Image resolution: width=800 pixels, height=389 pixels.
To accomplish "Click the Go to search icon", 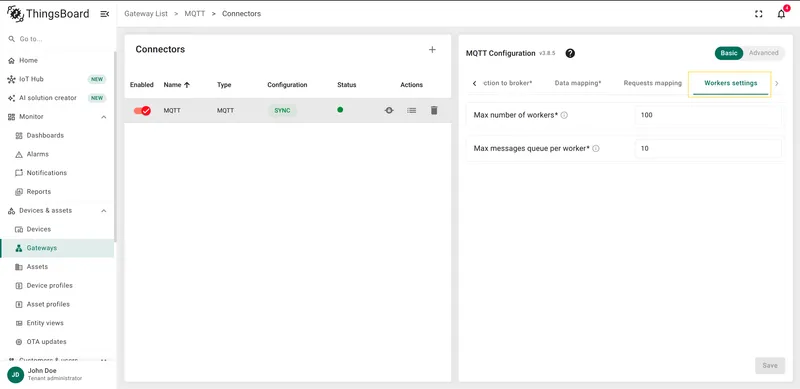I will [x=12, y=39].
